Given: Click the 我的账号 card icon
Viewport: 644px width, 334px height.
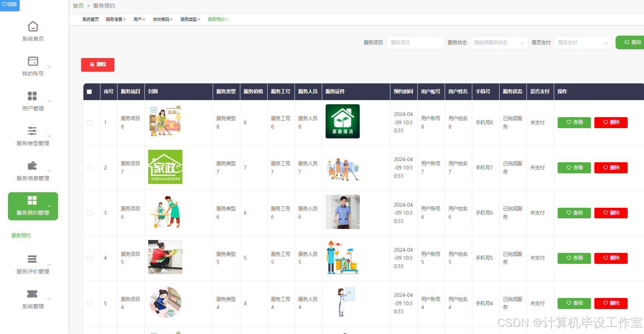Looking at the screenshot, I should pos(33,61).
